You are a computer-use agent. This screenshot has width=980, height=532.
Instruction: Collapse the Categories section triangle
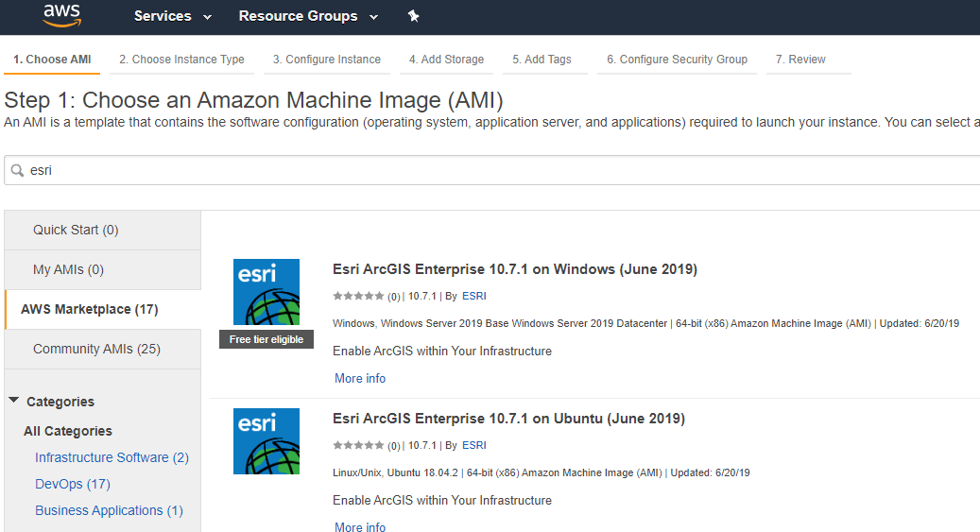click(14, 400)
